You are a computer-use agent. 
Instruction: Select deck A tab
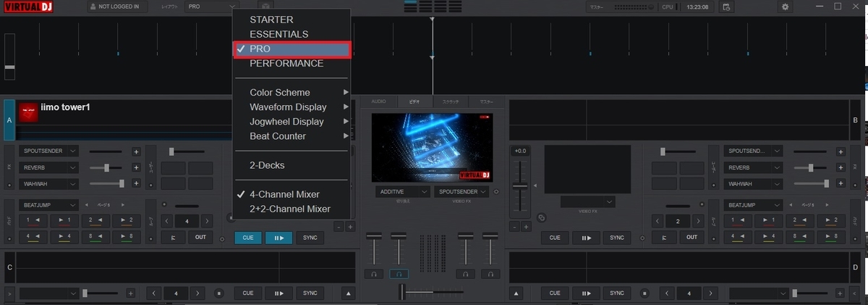9,120
